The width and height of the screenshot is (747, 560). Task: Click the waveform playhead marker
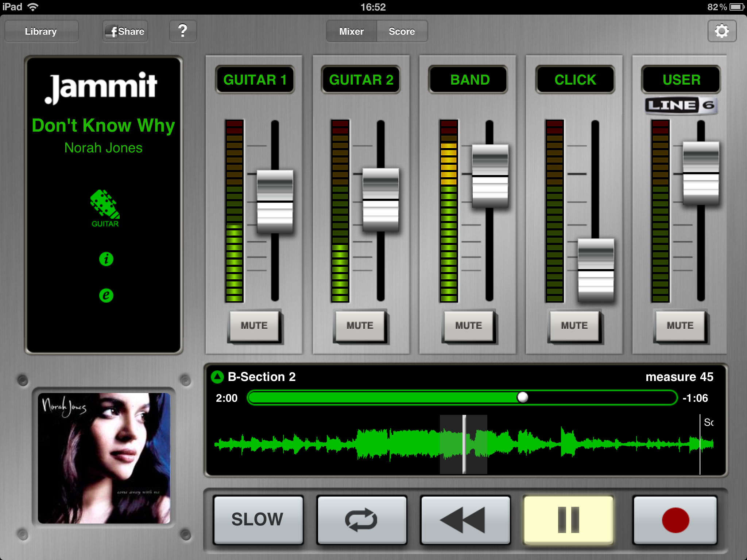[x=464, y=444]
